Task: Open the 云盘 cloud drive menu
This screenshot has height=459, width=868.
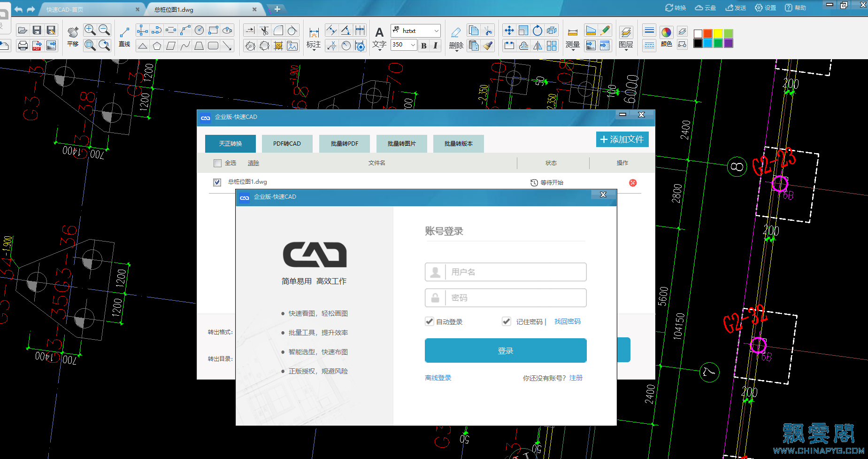Action: tap(705, 8)
